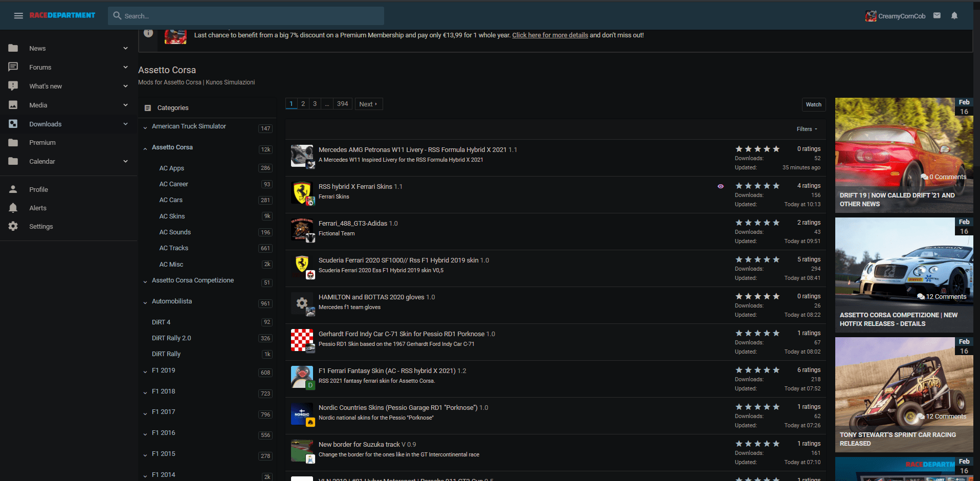The height and width of the screenshot is (481, 980).
Task: Click Gerhardt Ford Indy Car checkered icon
Action: coord(302,340)
